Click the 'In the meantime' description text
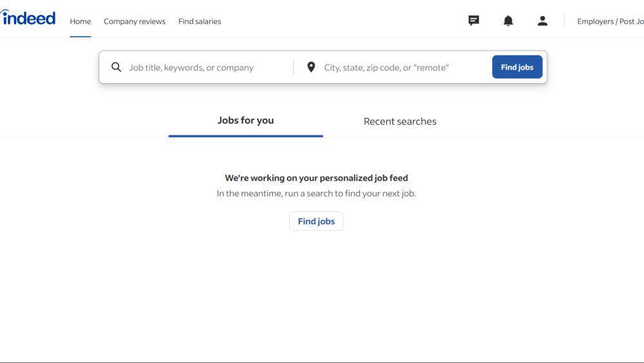This screenshot has width=644, height=363. [316, 193]
